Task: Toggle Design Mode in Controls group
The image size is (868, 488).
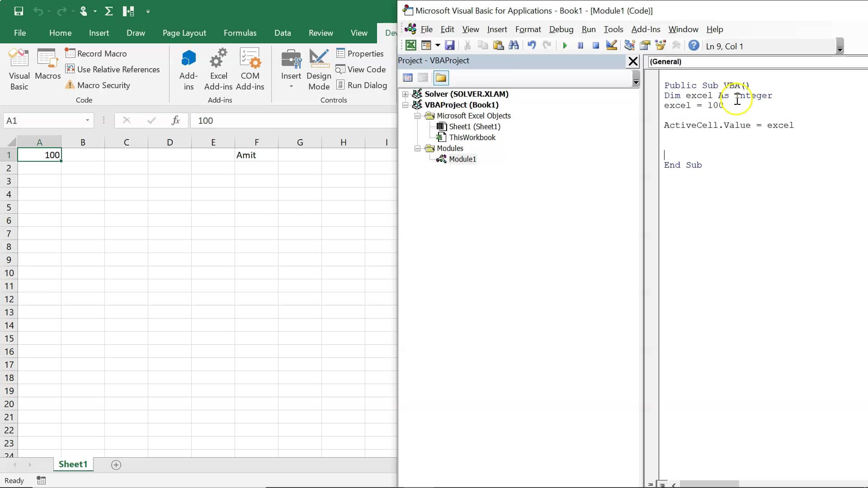Action: [x=319, y=69]
